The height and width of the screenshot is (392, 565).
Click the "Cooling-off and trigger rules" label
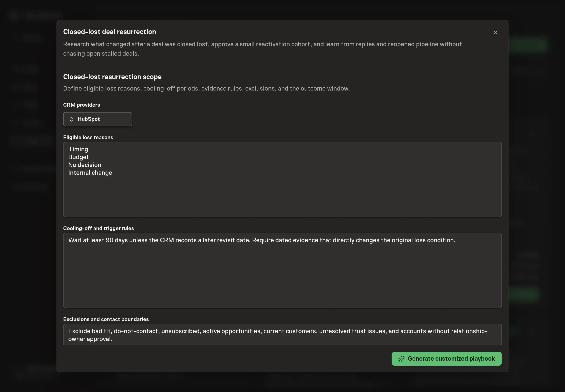[x=99, y=228]
